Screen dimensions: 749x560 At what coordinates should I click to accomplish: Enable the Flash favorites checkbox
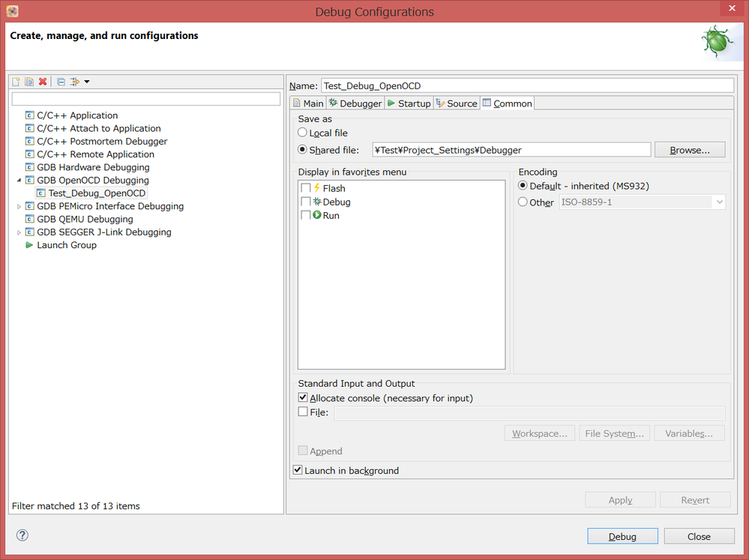pos(304,187)
